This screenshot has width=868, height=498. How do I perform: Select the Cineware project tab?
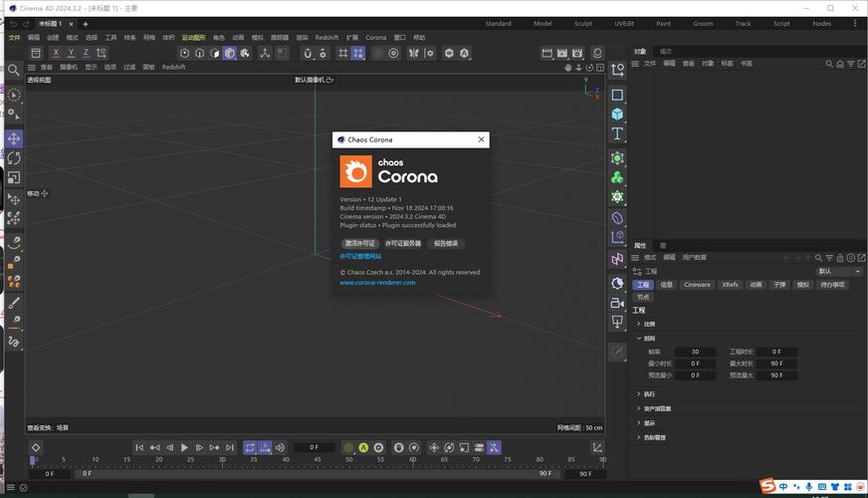(x=697, y=285)
